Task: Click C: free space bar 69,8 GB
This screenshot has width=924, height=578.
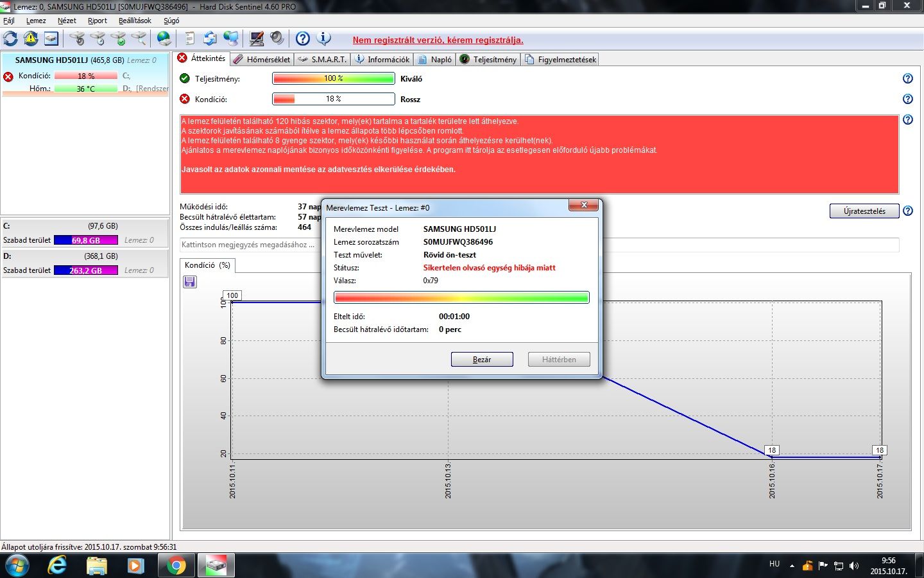Action: [86, 240]
